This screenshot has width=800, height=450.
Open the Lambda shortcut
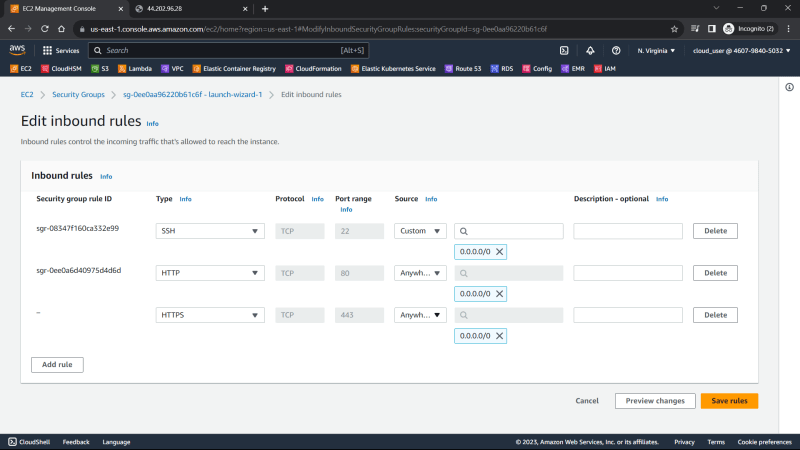[135, 68]
